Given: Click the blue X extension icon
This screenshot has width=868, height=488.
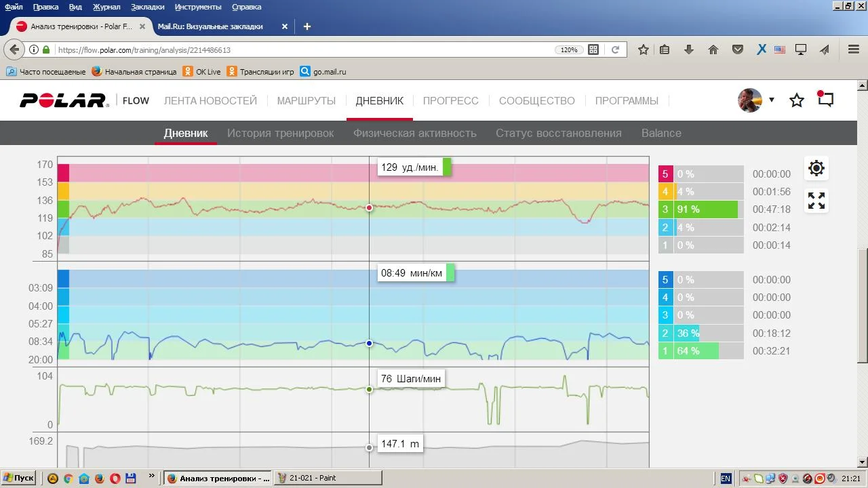Looking at the screenshot, I should tap(762, 49).
